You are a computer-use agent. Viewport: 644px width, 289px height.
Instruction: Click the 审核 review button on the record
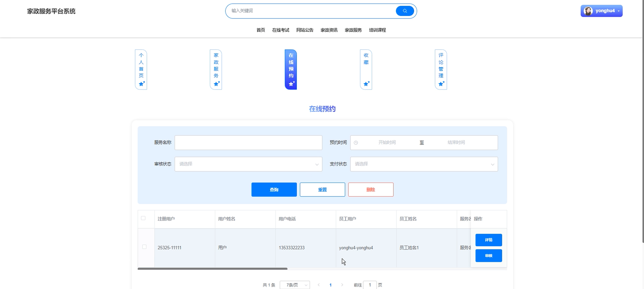[488, 256]
